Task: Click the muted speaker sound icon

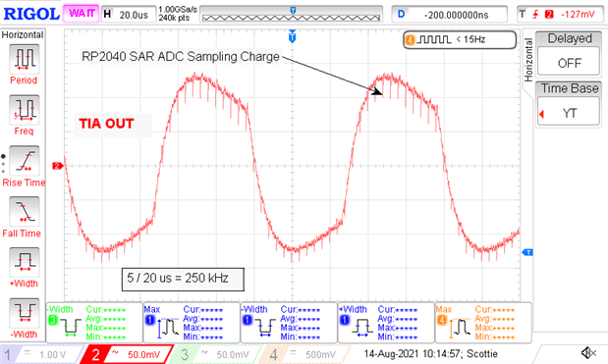Action: (x=588, y=353)
